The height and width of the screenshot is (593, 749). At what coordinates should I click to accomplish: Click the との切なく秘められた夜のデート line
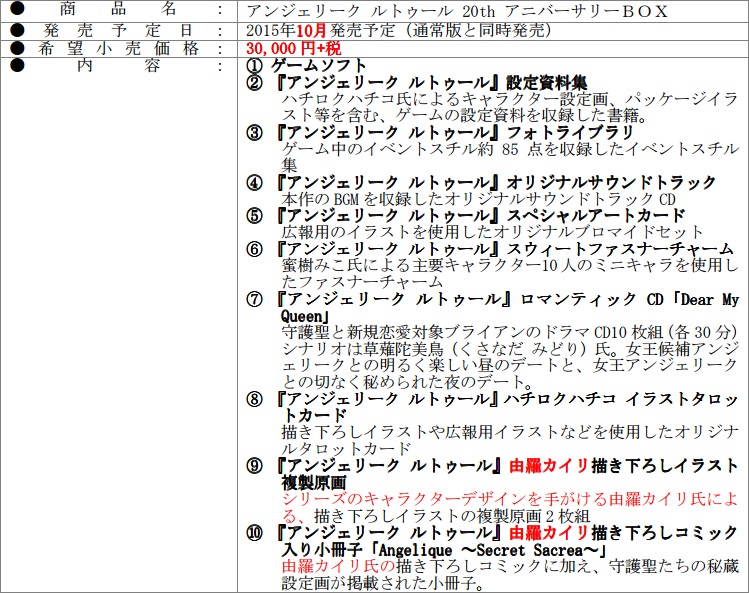407,382
